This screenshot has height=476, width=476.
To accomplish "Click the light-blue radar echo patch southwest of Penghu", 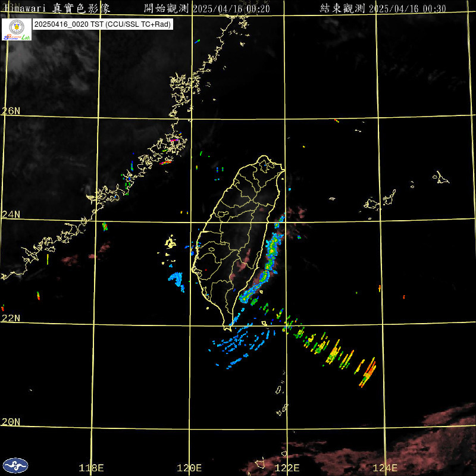I will coord(177,279).
